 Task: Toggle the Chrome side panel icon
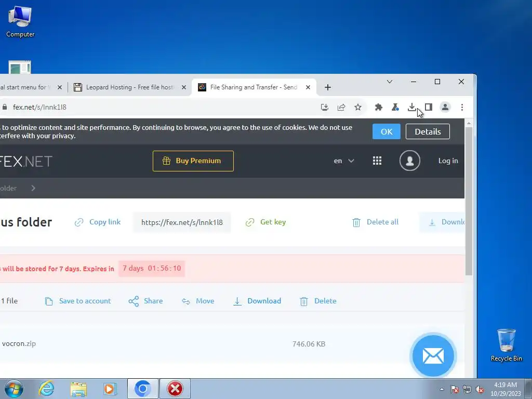(x=429, y=107)
